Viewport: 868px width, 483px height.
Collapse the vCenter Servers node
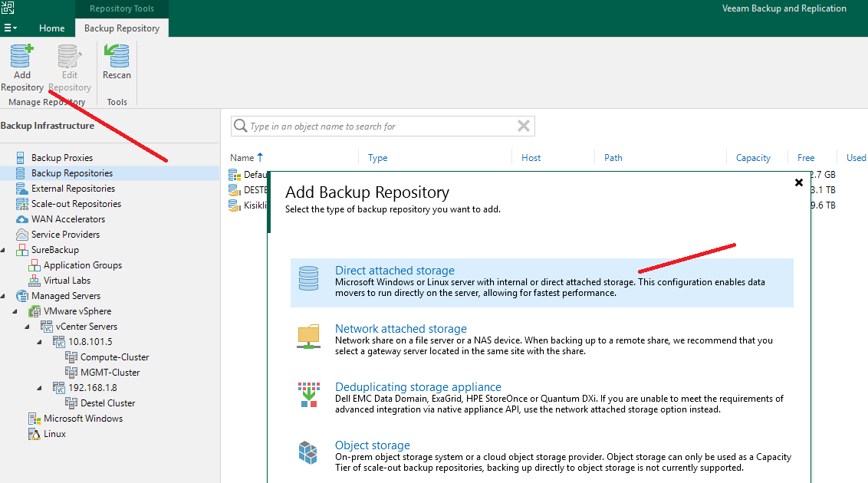point(27,327)
